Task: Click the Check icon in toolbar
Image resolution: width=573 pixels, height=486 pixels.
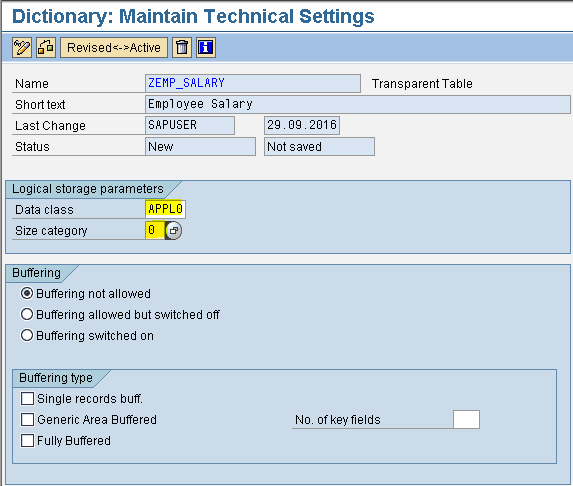Action: (x=46, y=48)
